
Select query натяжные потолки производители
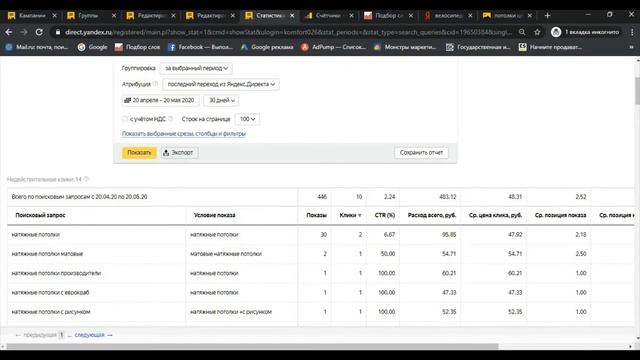click(x=56, y=273)
